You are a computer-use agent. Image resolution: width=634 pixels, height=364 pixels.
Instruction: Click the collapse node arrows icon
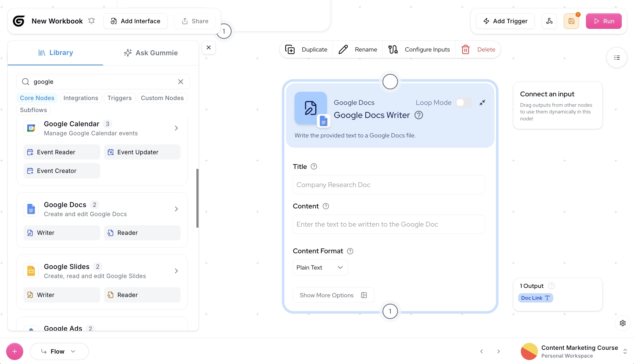pos(482,103)
